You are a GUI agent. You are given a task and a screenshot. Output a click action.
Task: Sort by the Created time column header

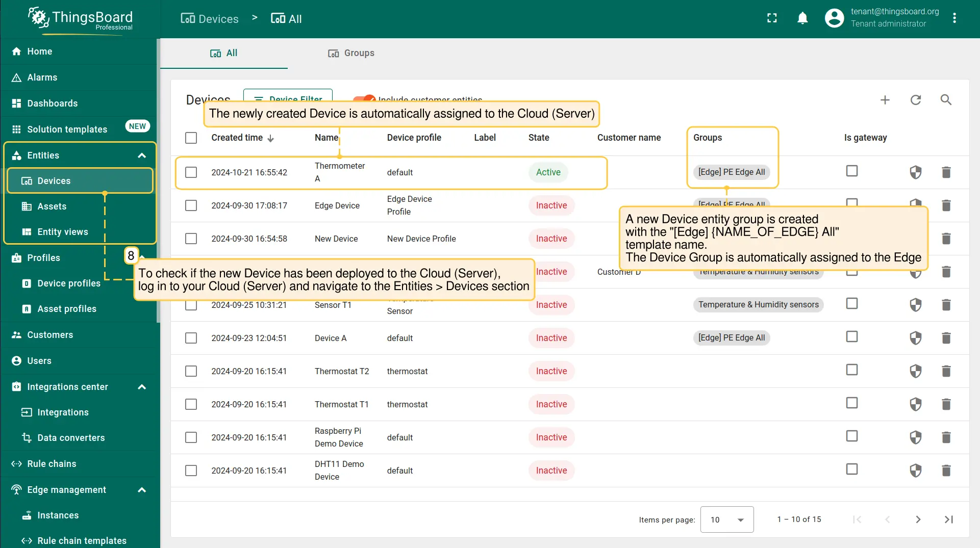[x=237, y=138]
